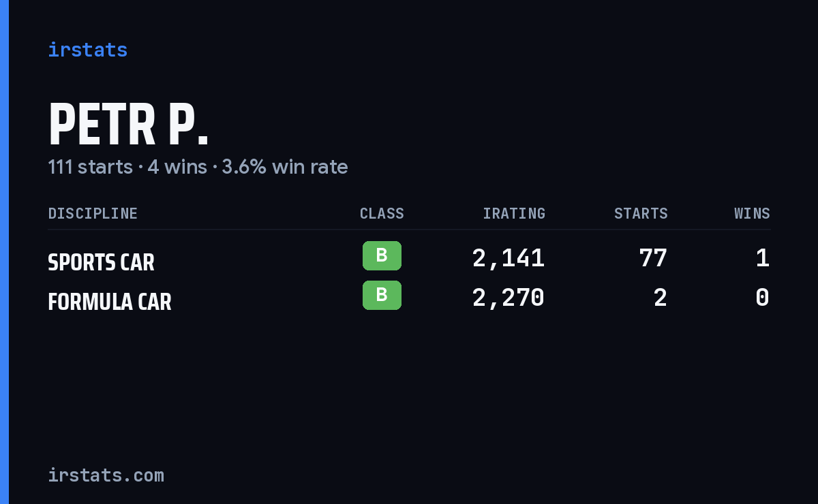Viewport: 818px width, 504px height.
Task: Click the Sports Car class B badge
Action: point(382,256)
